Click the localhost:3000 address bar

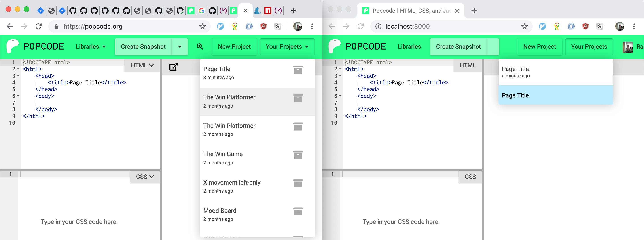click(451, 26)
